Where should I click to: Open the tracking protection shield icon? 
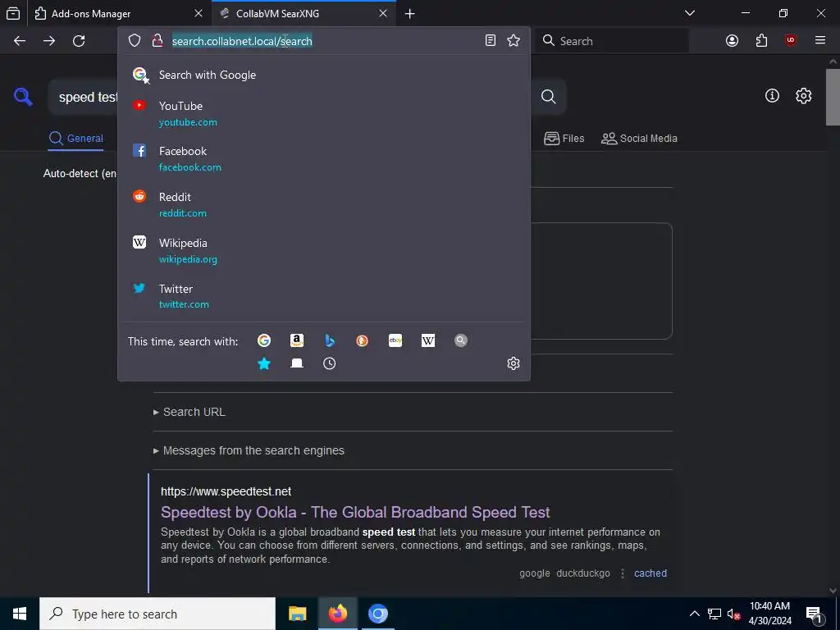[x=135, y=41]
